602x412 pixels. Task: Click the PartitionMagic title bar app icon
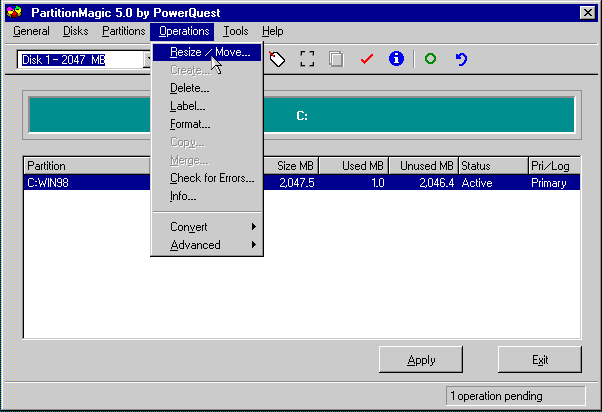tap(14, 12)
